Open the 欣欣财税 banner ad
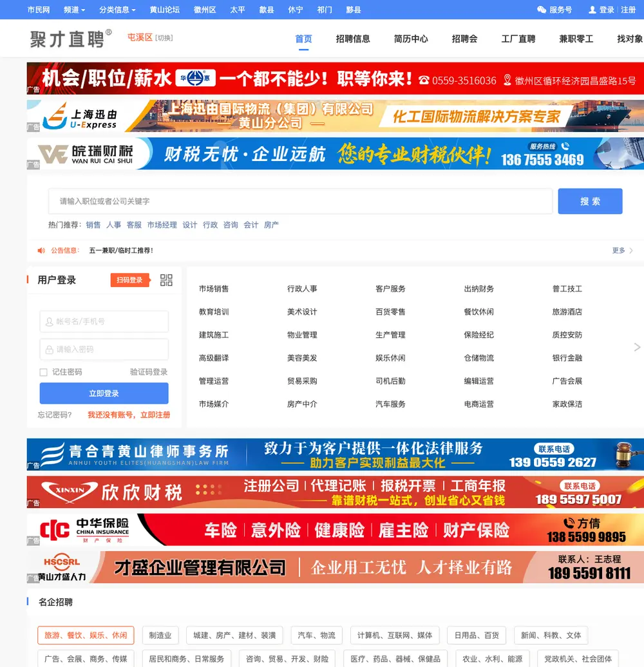 coord(335,492)
